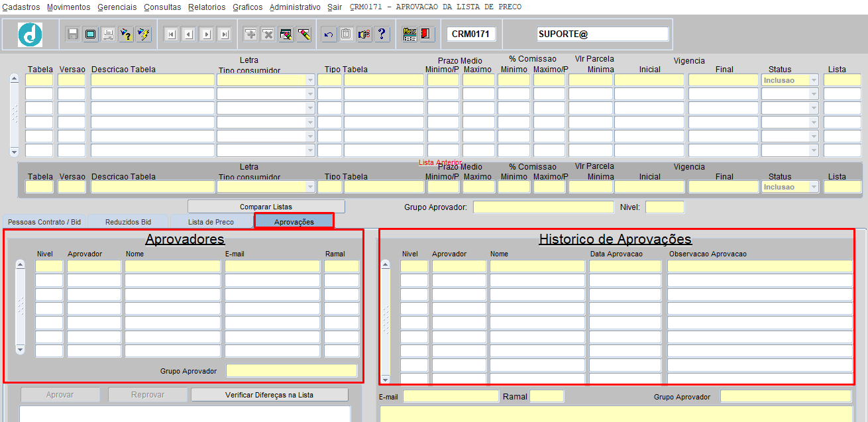Click Grupo Aprovador field under Aprovadores list
868x422 pixels.
292,370
